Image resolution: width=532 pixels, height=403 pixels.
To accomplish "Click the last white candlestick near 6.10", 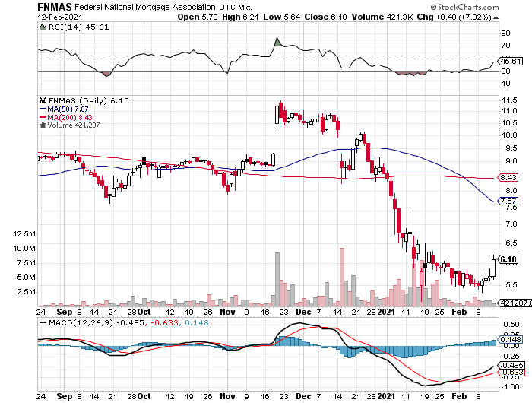I will point(493,268).
